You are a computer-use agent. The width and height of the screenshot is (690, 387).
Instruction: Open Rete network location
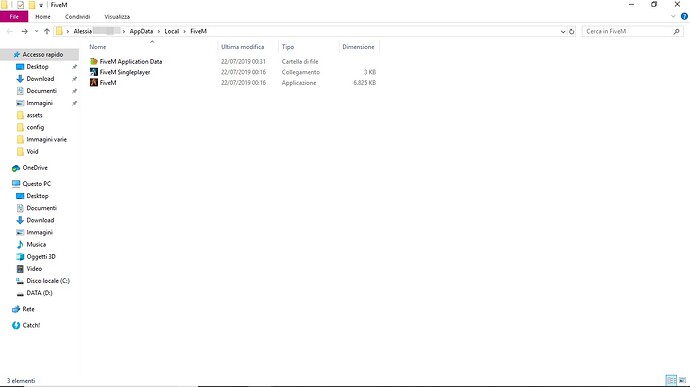[28, 309]
